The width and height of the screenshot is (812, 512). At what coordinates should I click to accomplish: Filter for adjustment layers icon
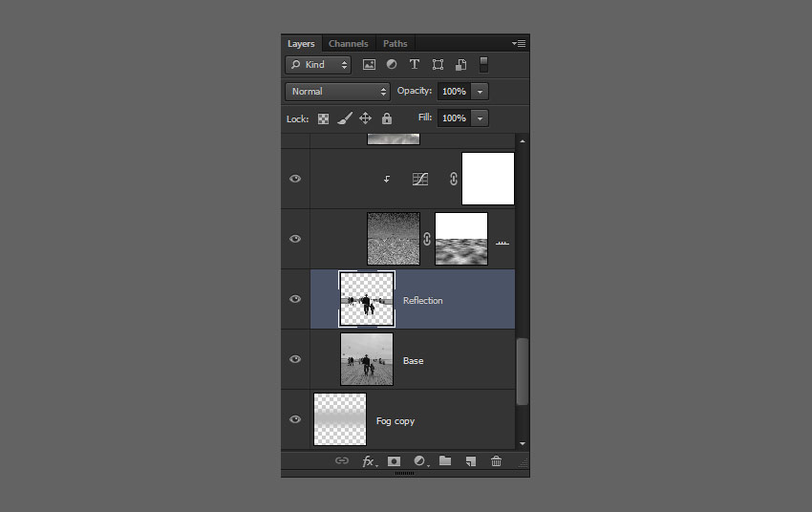[x=392, y=64]
